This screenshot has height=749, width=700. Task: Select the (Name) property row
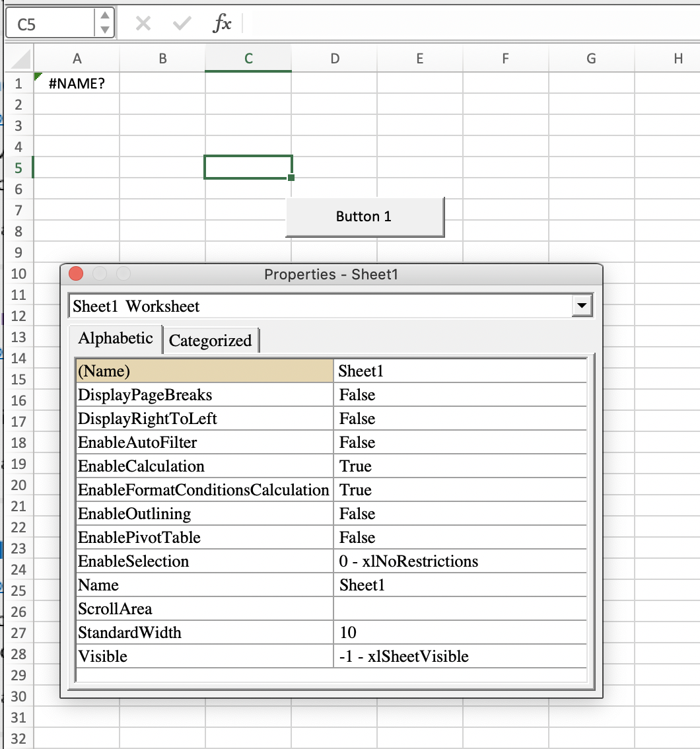[x=204, y=371]
